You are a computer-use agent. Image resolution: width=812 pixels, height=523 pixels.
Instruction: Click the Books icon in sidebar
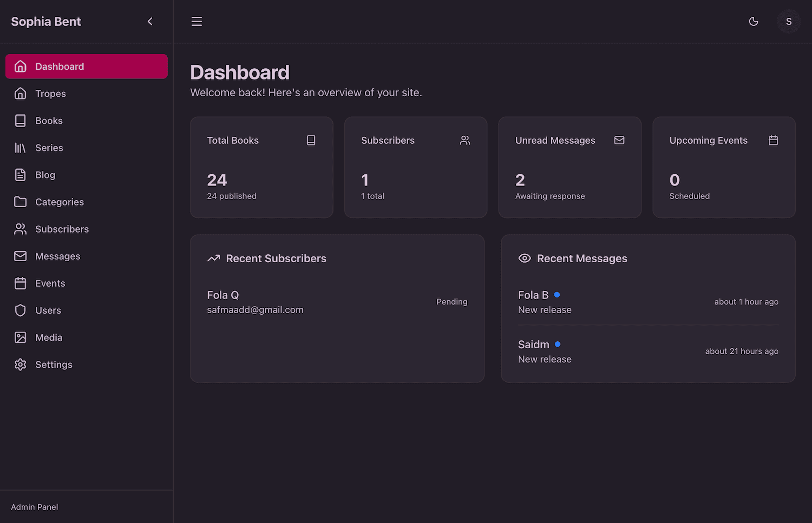tap(20, 121)
